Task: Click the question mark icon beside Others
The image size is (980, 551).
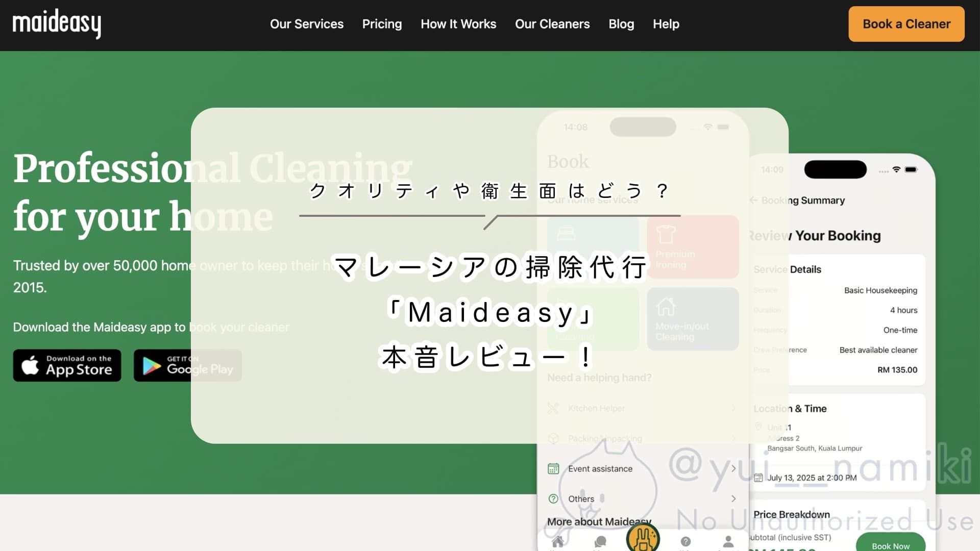Action: coord(553,498)
